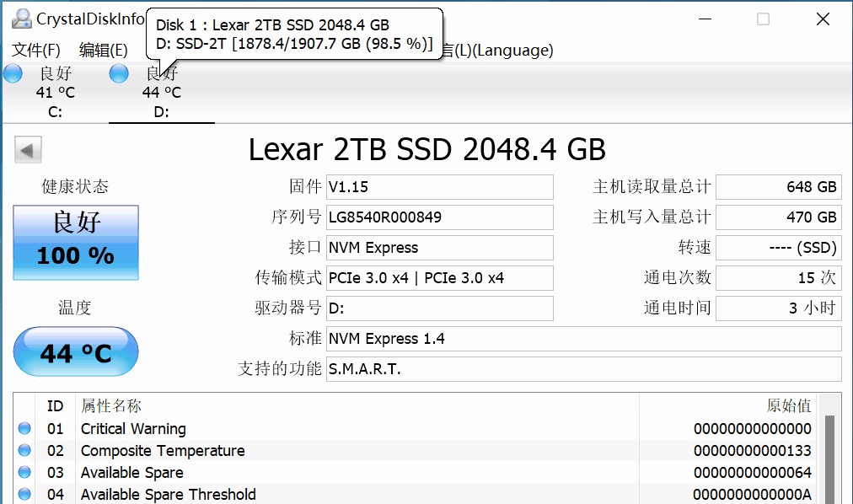Click the features field S.M.A.R.T.
The width and height of the screenshot is (853, 504).
point(584,369)
